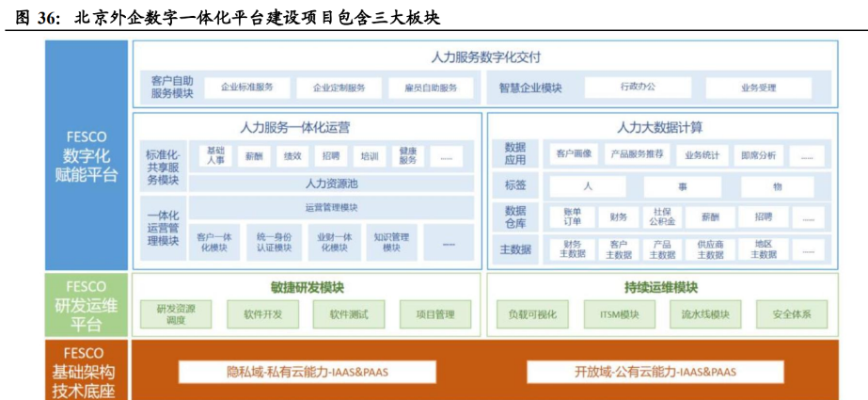Click the '运营管理模块' bar

click(331, 208)
